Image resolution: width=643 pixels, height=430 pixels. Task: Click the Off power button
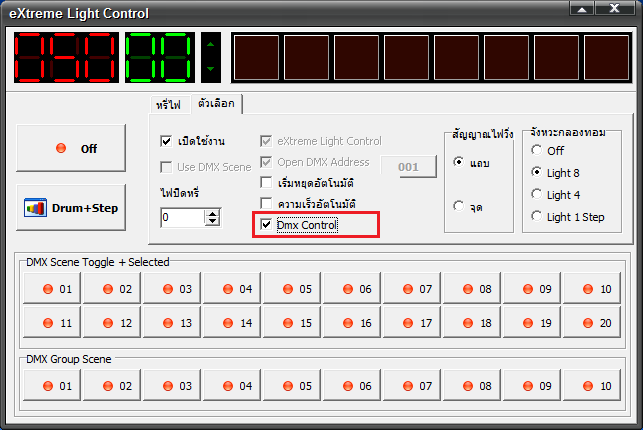(x=71, y=148)
